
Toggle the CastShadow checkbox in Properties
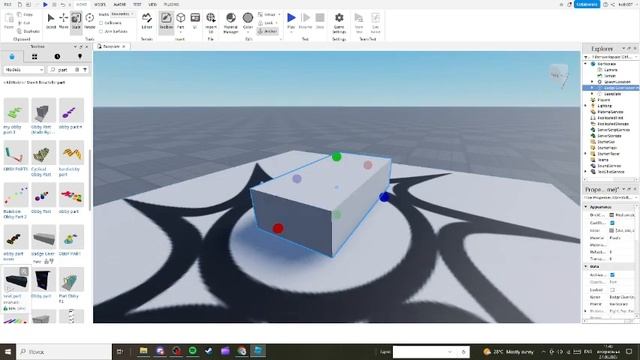pyautogui.click(x=612, y=223)
